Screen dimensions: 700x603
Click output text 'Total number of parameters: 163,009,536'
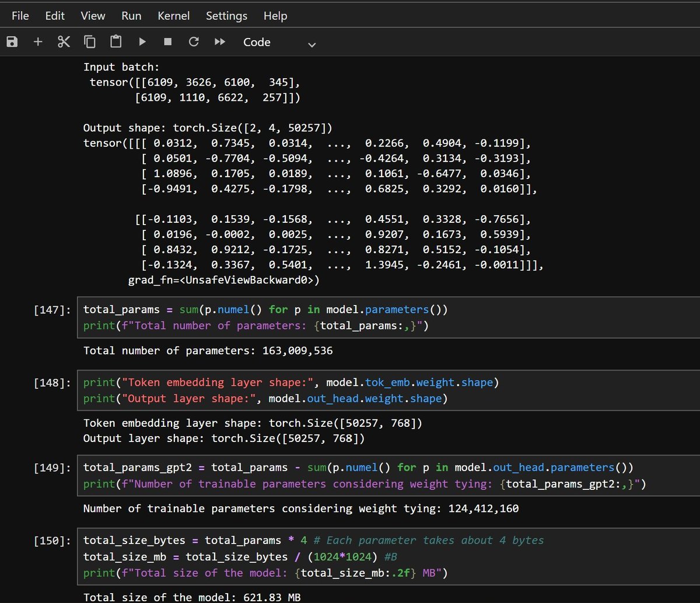click(x=208, y=350)
